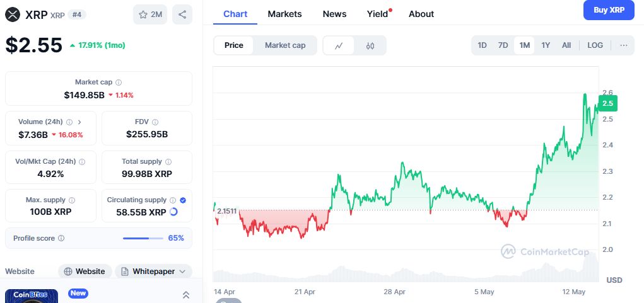Show info tooltip for Max. supply
Viewport: 644px width, 303px height.
coord(72,200)
